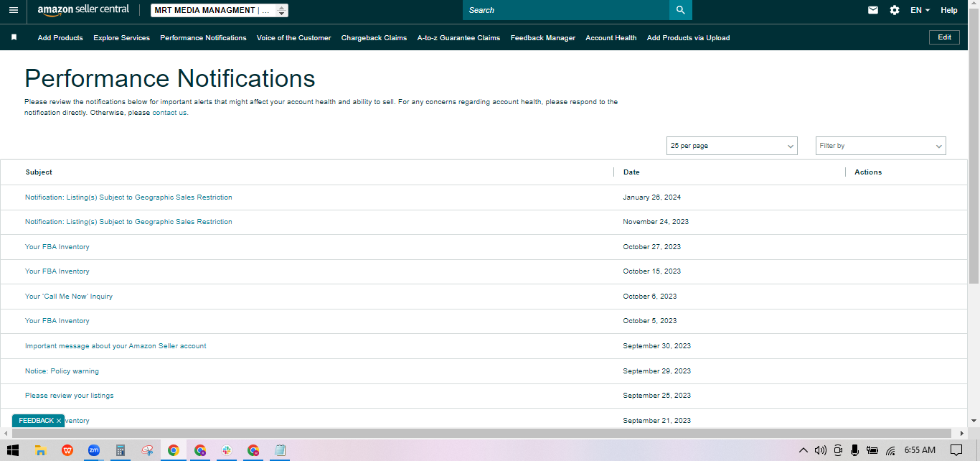Expand the MRT MEDIA MANAGMENT account switcher

pyautogui.click(x=220, y=10)
